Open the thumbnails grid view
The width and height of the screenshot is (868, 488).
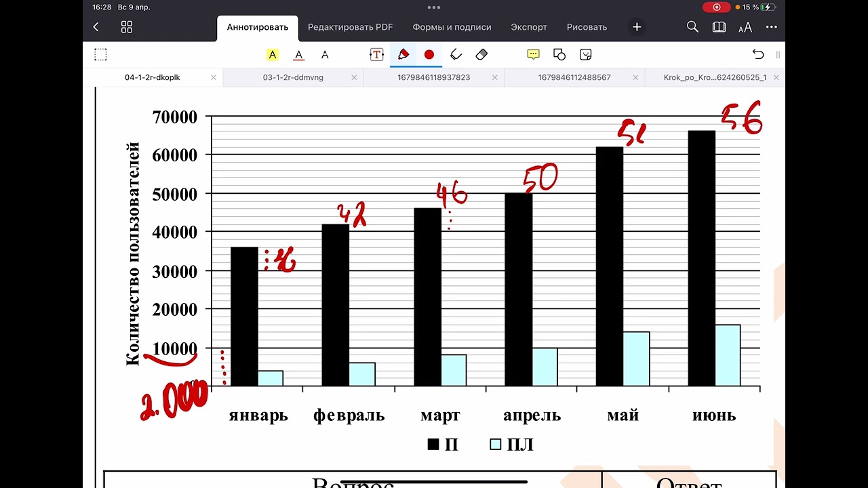point(127,27)
